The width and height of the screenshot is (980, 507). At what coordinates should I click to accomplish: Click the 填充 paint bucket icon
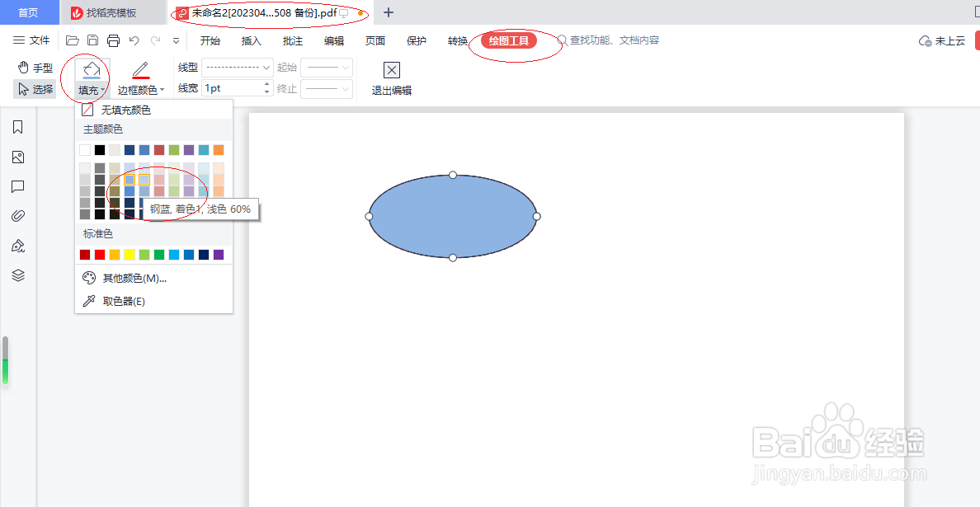coord(92,70)
